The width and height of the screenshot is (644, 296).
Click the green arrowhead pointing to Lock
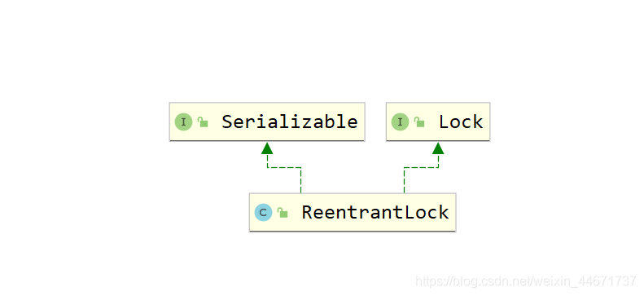pyautogui.click(x=438, y=148)
